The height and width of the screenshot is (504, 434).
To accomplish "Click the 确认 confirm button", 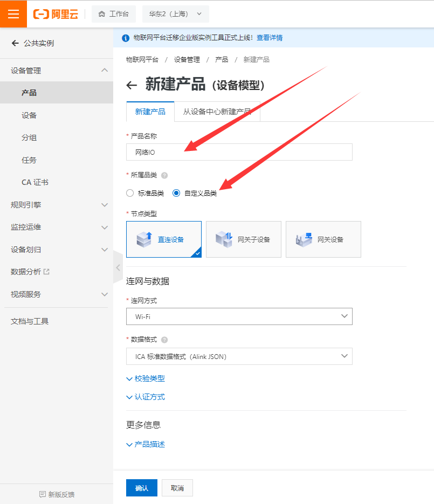I will (x=141, y=487).
